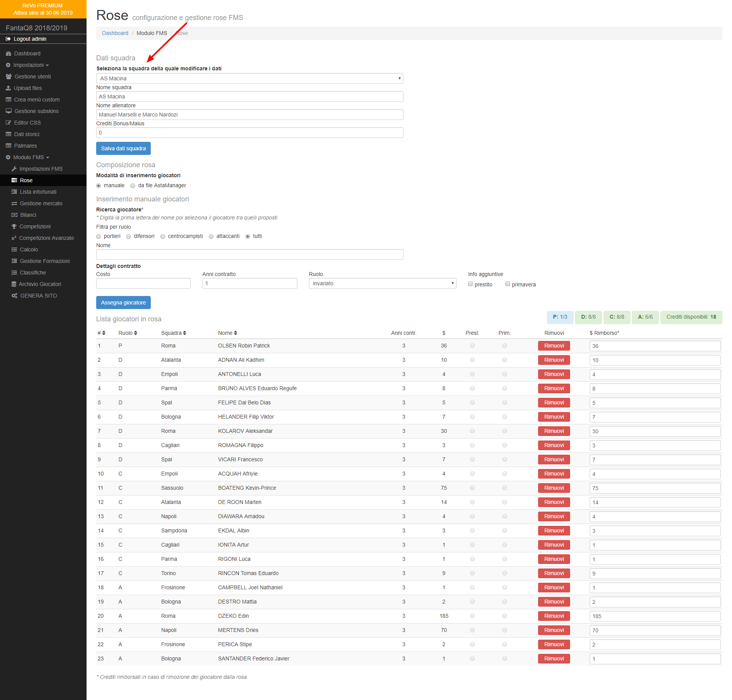Click the Crea menù custom icon

click(8, 100)
